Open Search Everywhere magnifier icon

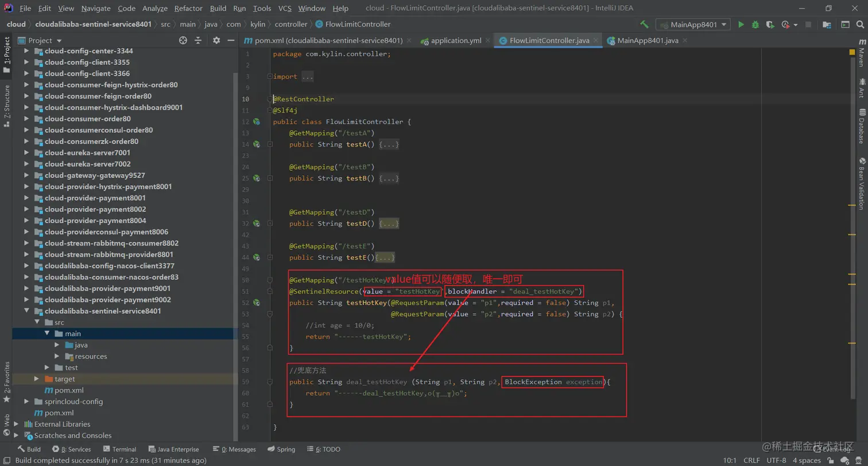pos(859,24)
